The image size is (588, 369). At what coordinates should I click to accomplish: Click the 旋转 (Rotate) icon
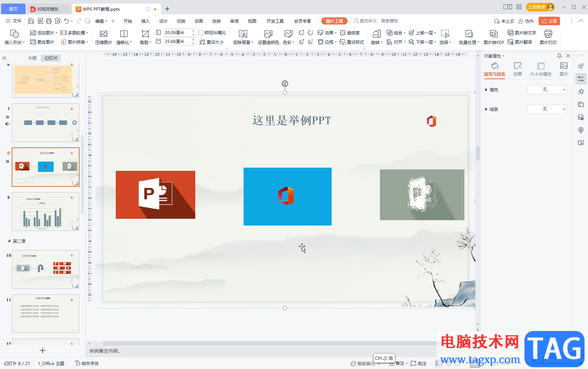[x=377, y=37]
